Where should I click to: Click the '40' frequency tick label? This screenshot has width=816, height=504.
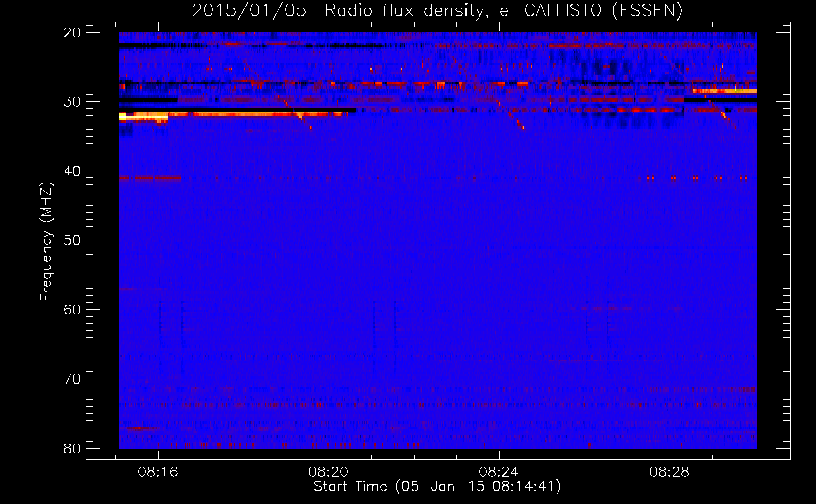click(x=73, y=171)
